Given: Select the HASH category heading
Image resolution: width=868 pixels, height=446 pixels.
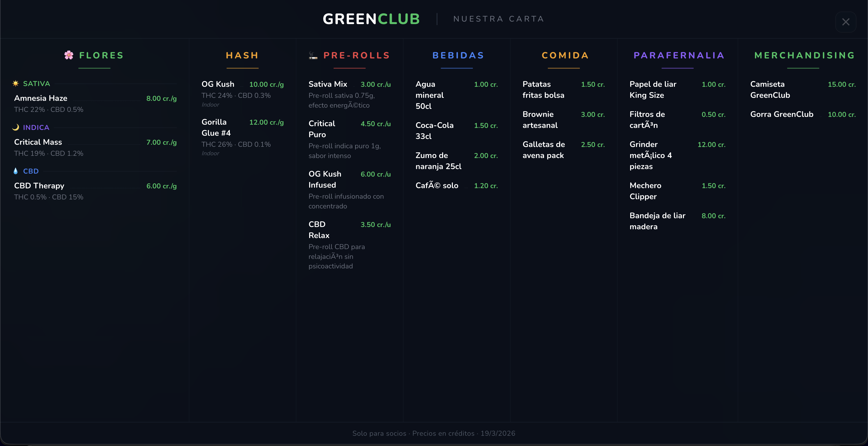Looking at the screenshot, I should click(242, 55).
